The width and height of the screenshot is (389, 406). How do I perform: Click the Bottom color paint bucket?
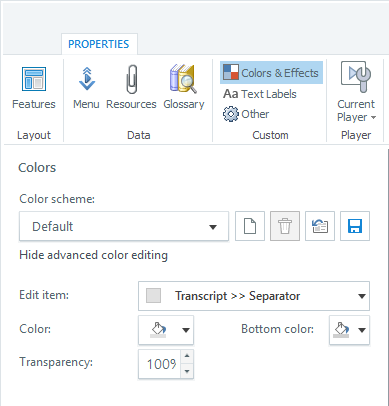click(341, 330)
